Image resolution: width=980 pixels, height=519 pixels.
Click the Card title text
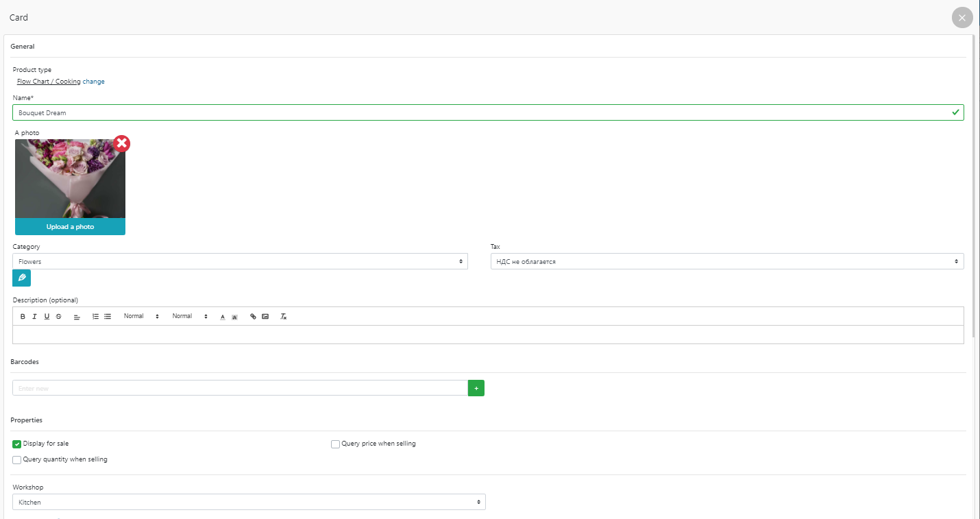[19, 17]
